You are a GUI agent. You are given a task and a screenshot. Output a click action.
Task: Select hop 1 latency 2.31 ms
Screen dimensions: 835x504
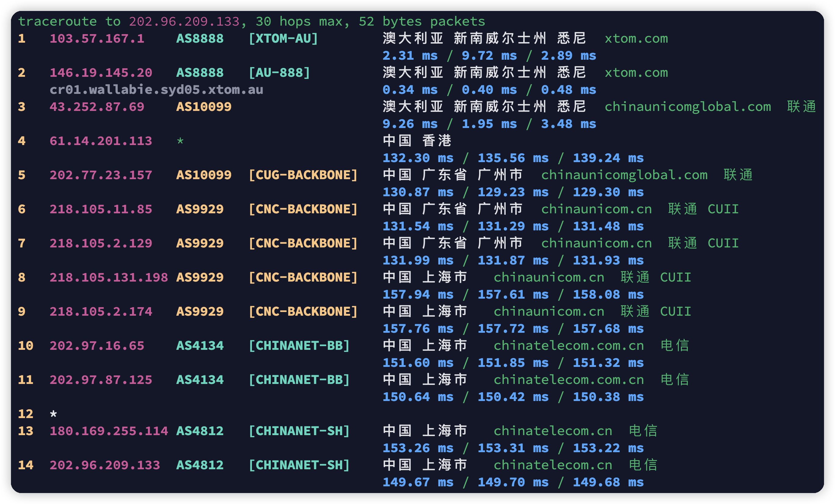tap(410, 55)
